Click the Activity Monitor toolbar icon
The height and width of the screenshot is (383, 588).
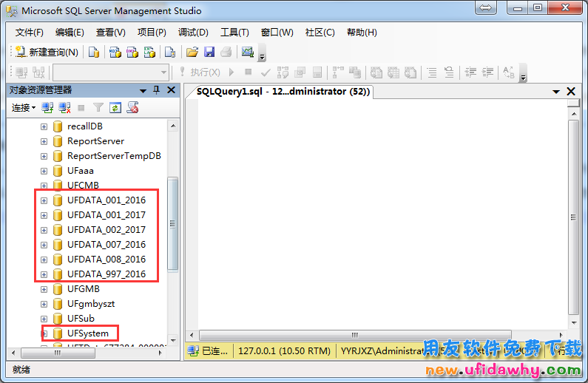pyautogui.click(x=247, y=52)
